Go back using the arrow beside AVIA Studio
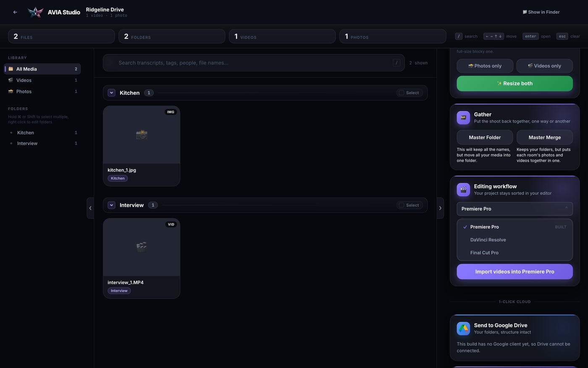 click(x=15, y=12)
